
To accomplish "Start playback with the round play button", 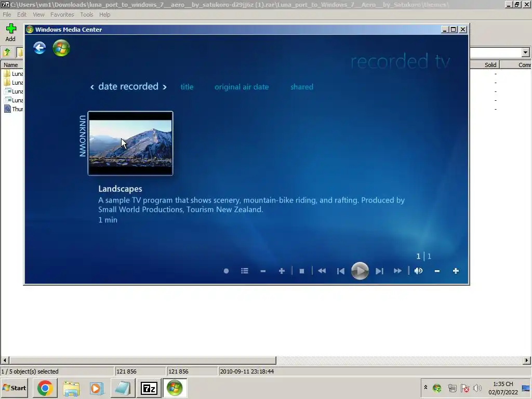I will tap(360, 271).
